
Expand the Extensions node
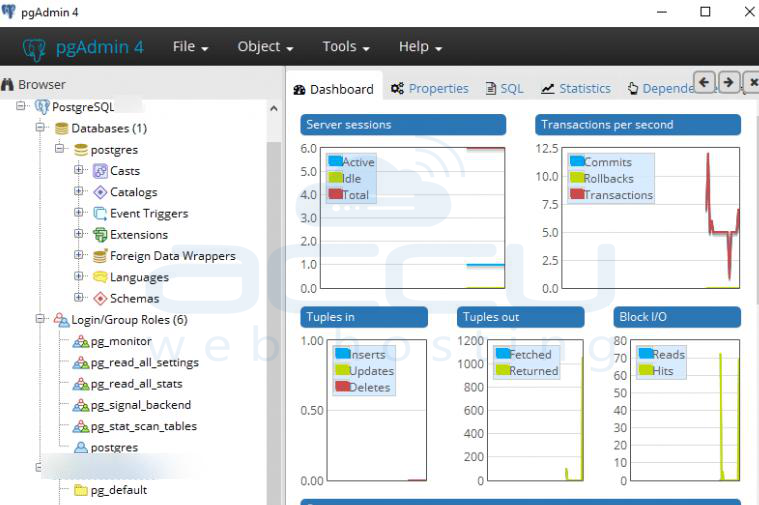click(x=78, y=233)
